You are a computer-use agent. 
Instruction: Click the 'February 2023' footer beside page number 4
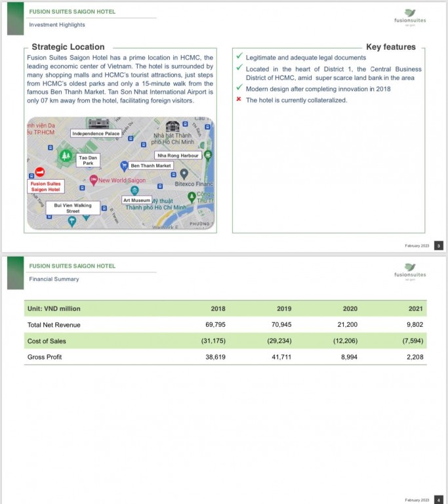pyautogui.click(x=417, y=500)
